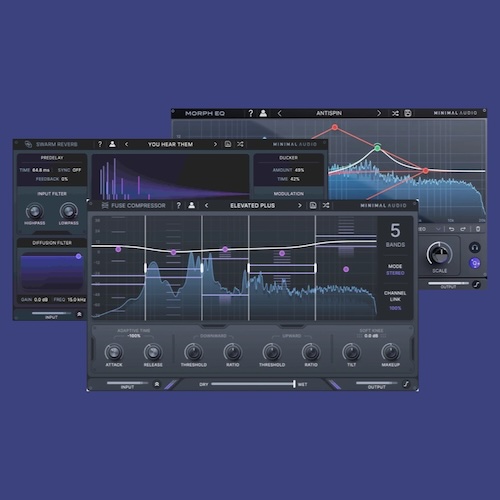
Task: Click the Upward Threshold knob
Action: (272, 352)
